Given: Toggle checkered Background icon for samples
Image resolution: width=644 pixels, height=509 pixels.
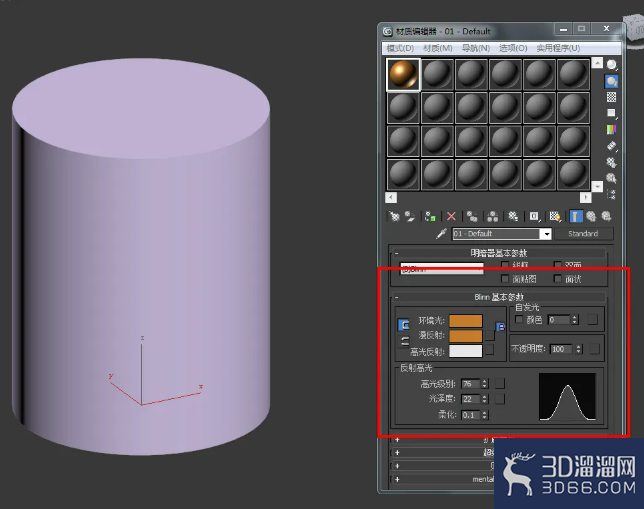Looking at the screenshot, I should pos(612,97).
